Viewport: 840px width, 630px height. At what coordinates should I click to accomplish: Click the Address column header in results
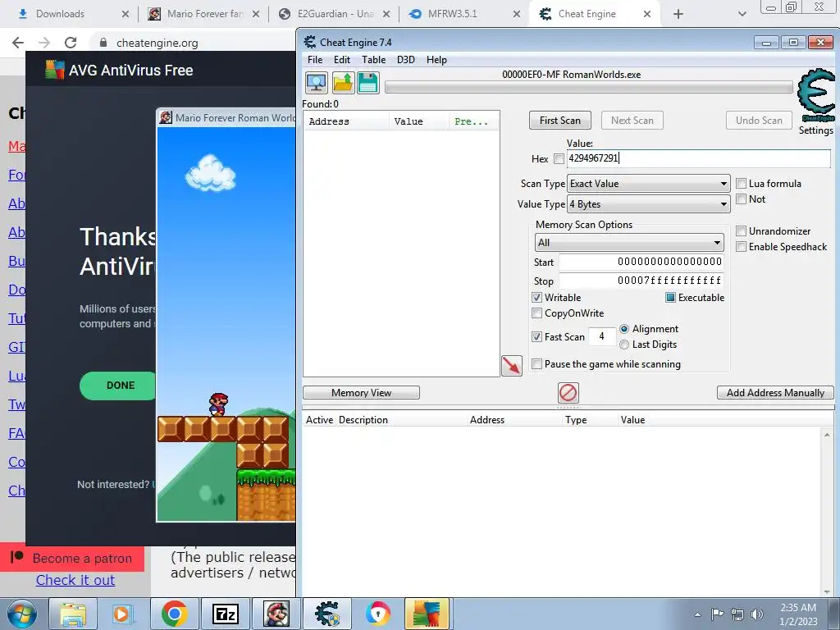347,121
